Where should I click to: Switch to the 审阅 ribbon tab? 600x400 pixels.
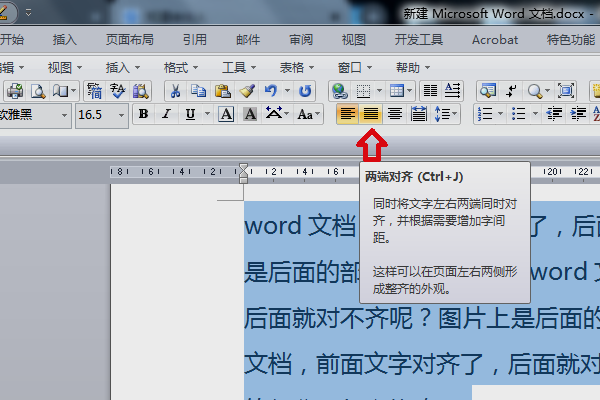[x=301, y=39]
